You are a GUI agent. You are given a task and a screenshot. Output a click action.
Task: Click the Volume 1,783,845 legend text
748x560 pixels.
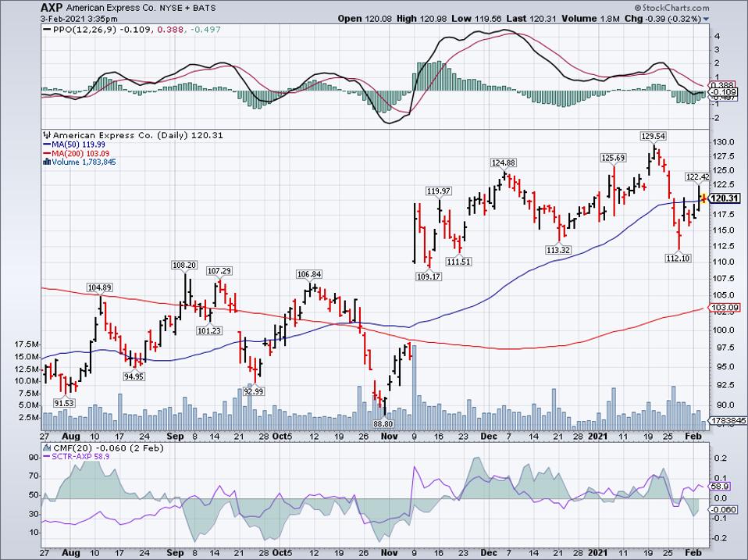[x=84, y=162]
